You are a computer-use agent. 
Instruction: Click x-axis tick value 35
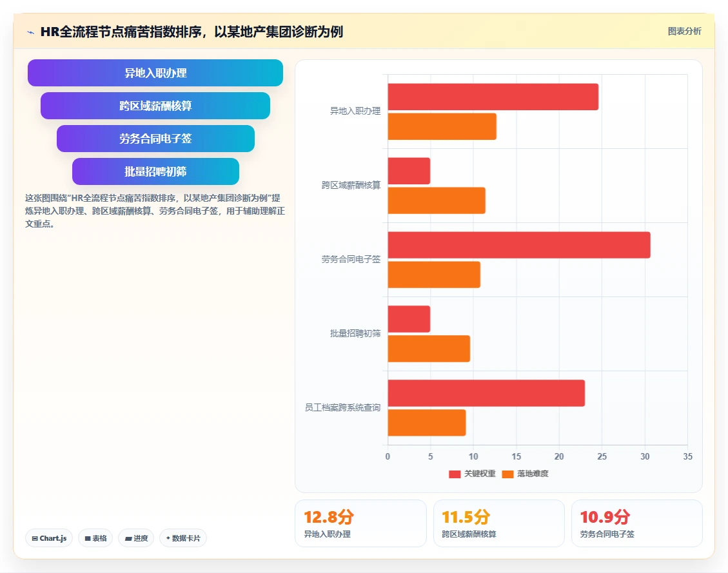click(x=687, y=456)
